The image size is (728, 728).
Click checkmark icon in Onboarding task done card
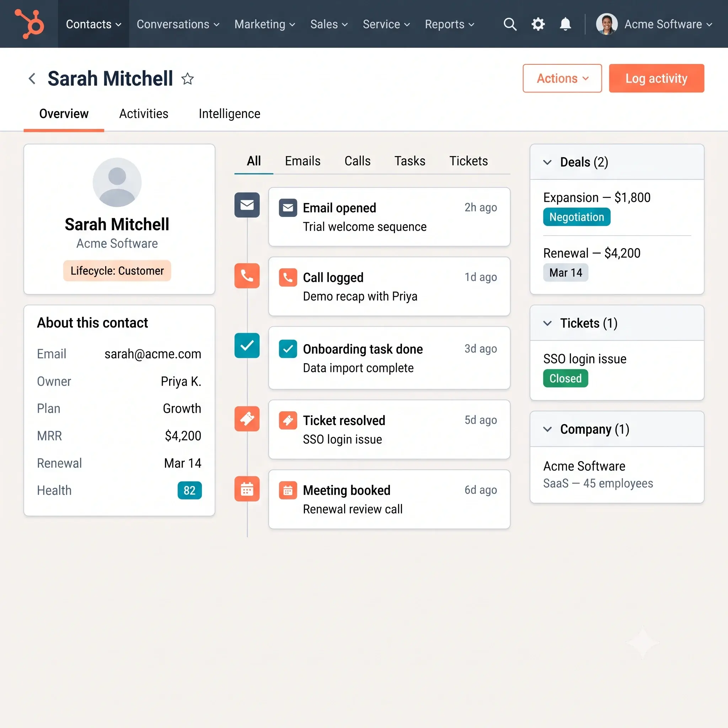click(288, 349)
